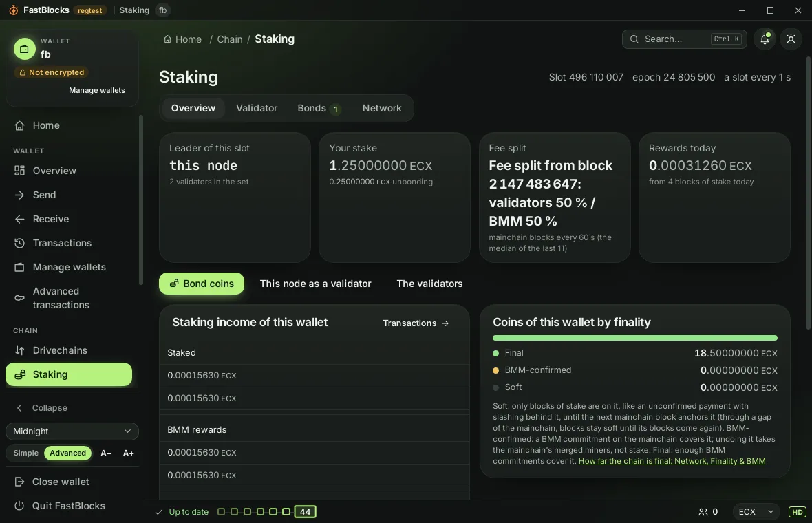Switch to Simple mode
Screen dimensions: 812x523
coord(26,453)
